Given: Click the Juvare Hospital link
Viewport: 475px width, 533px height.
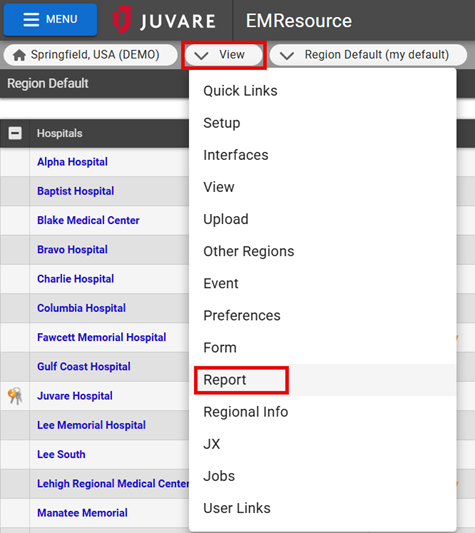Looking at the screenshot, I should tap(75, 396).
